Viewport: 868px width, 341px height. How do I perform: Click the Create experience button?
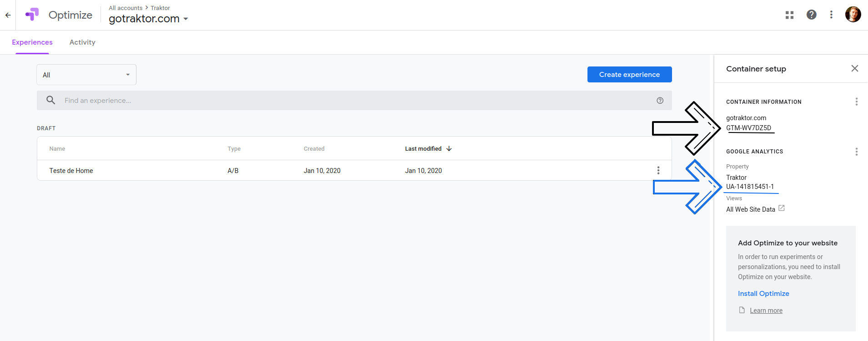629,75
